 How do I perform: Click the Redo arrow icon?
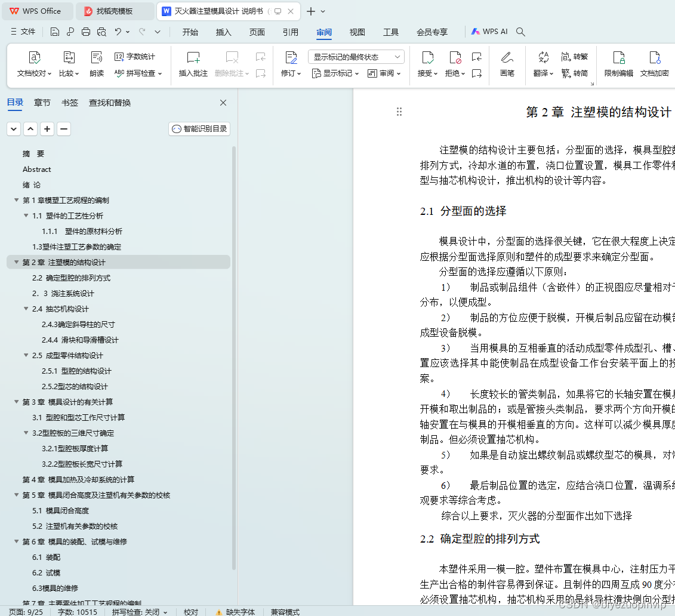click(x=142, y=32)
